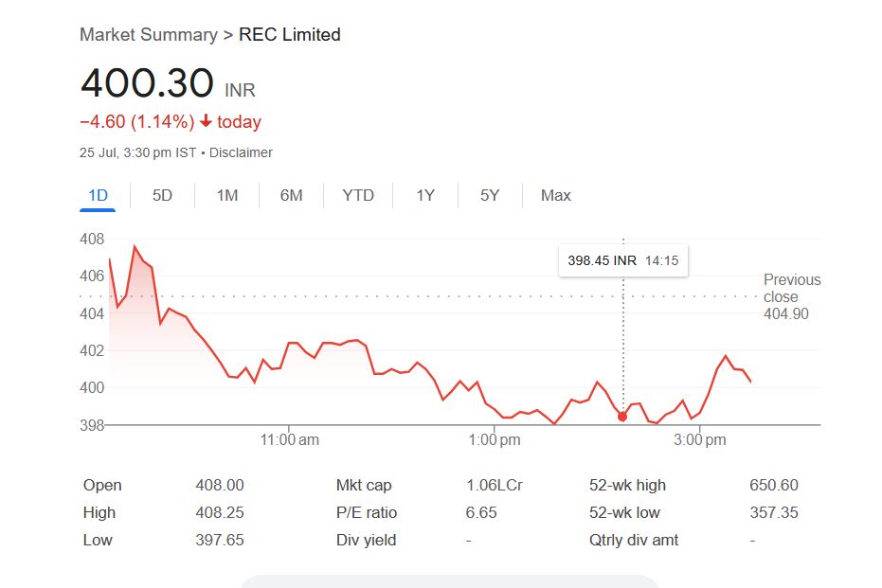Open the 1M chart range
882x588 pixels.
(226, 195)
